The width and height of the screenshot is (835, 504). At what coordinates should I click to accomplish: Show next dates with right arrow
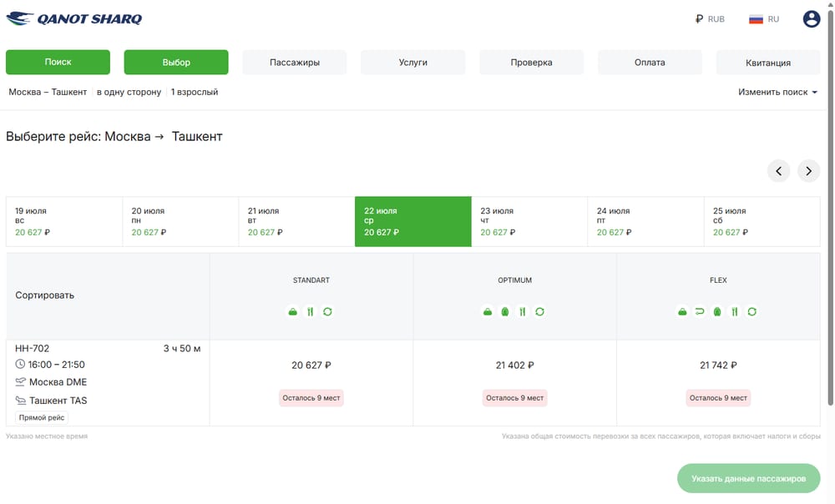(x=808, y=171)
